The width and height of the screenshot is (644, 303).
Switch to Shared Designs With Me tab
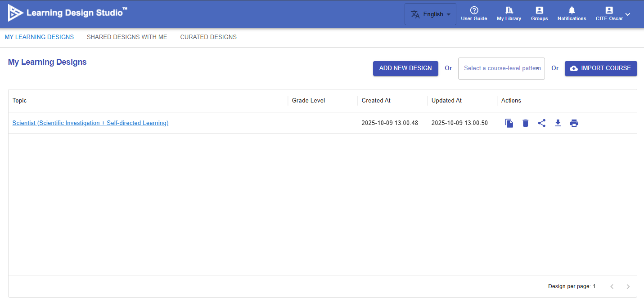tap(127, 37)
